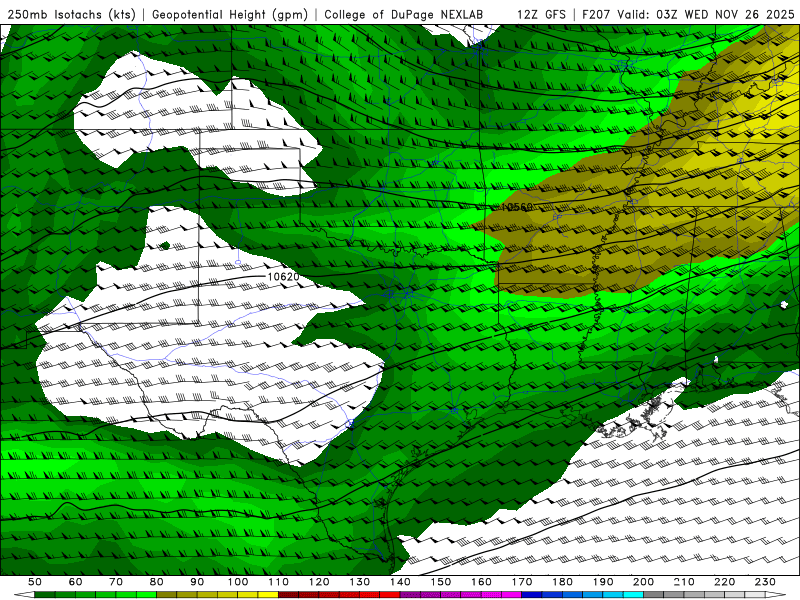Select the bright green swatch just before 80
The height and width of the screenshot is (600, 800).
[x=146, y=595]
